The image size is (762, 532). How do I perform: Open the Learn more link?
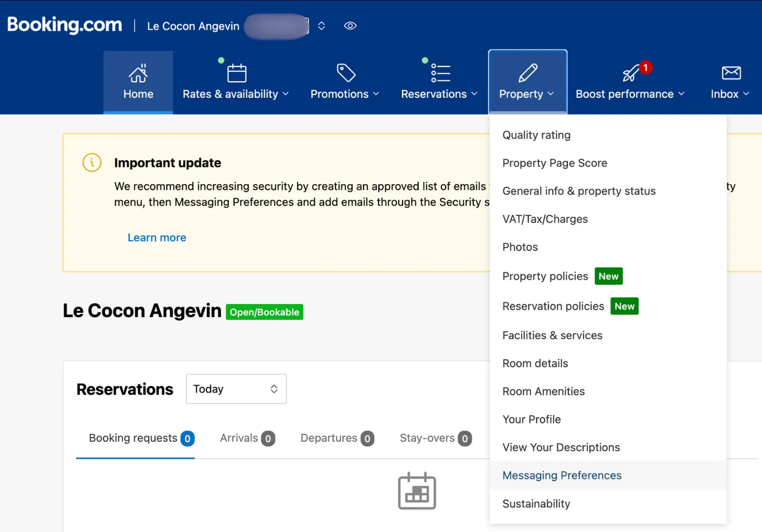tap(157, 237)
